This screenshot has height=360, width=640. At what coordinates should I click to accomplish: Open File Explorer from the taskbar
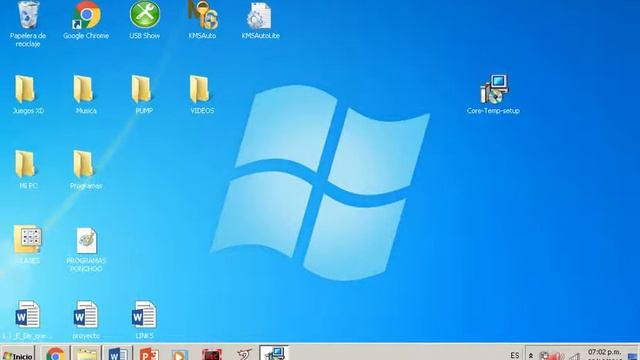pyautogui.click(x=87, y=353)
